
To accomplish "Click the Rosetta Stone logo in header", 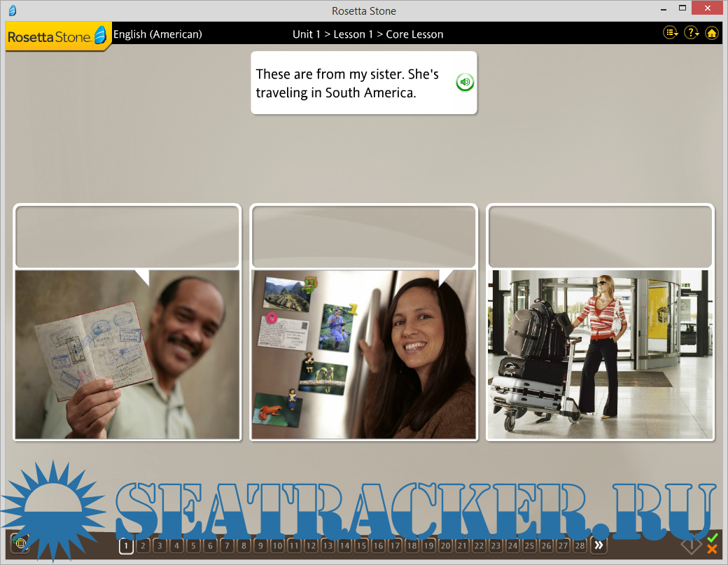I will (x=57, y=36).
